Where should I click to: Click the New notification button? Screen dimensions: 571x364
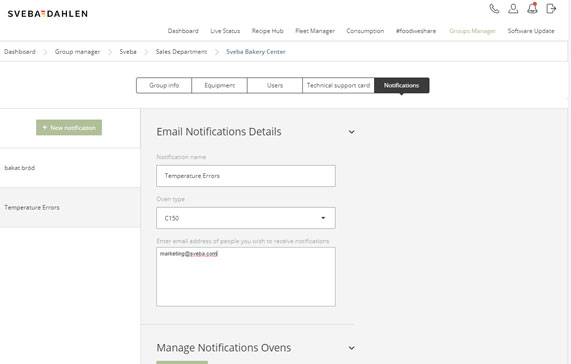click(69, 128)
